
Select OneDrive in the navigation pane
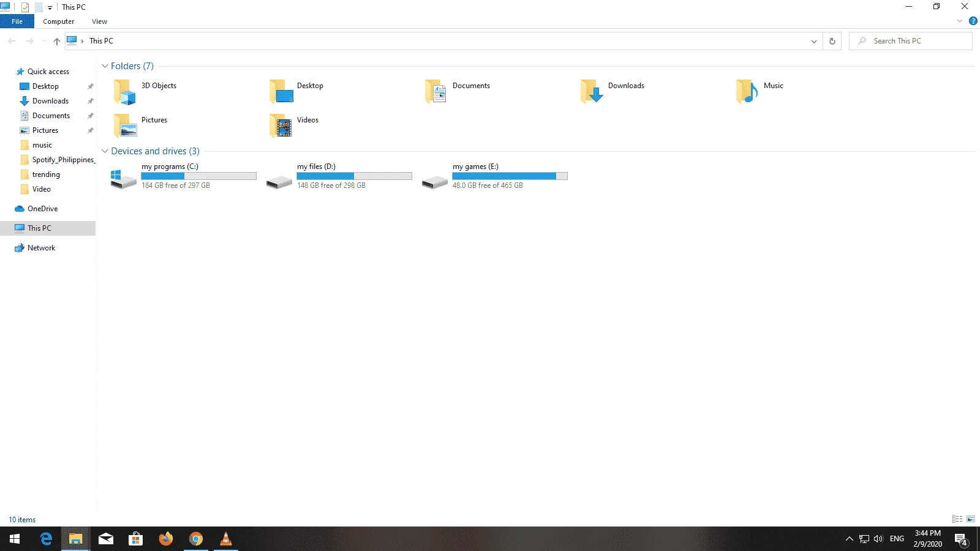(42, 209)
